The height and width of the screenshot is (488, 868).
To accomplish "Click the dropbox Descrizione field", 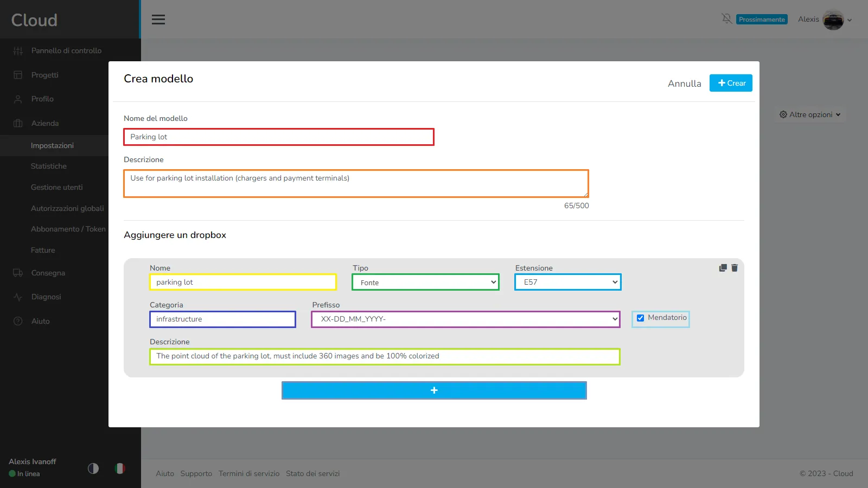I will pos(385,356).
